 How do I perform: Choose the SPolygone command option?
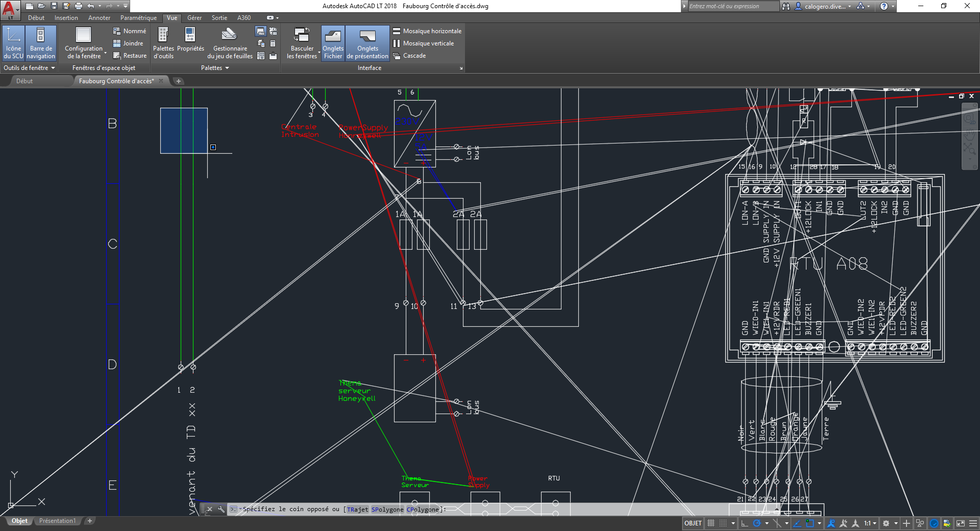coord(387,510)
